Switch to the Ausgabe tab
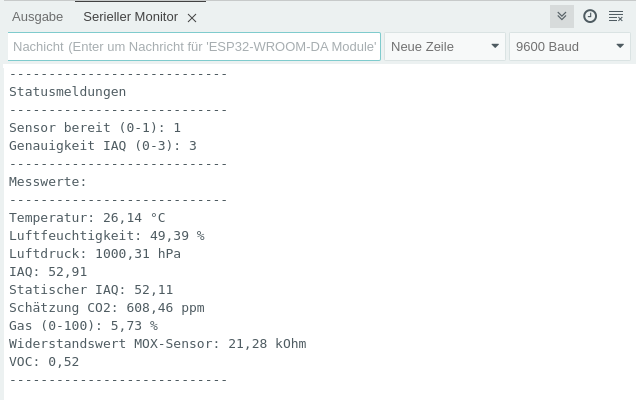Viewport: 636px width, 400px height. (x=37, y=17)
